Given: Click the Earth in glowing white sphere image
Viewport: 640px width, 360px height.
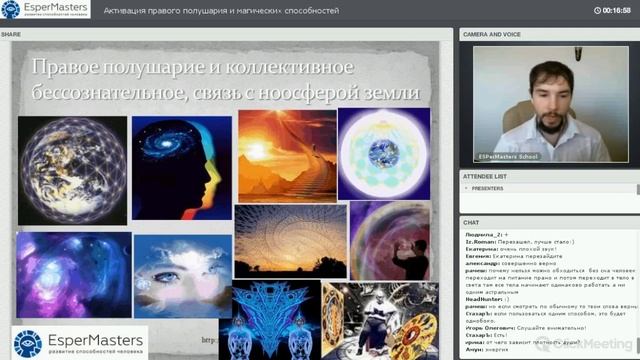Looking at the screenshot, I should [384, 154].
